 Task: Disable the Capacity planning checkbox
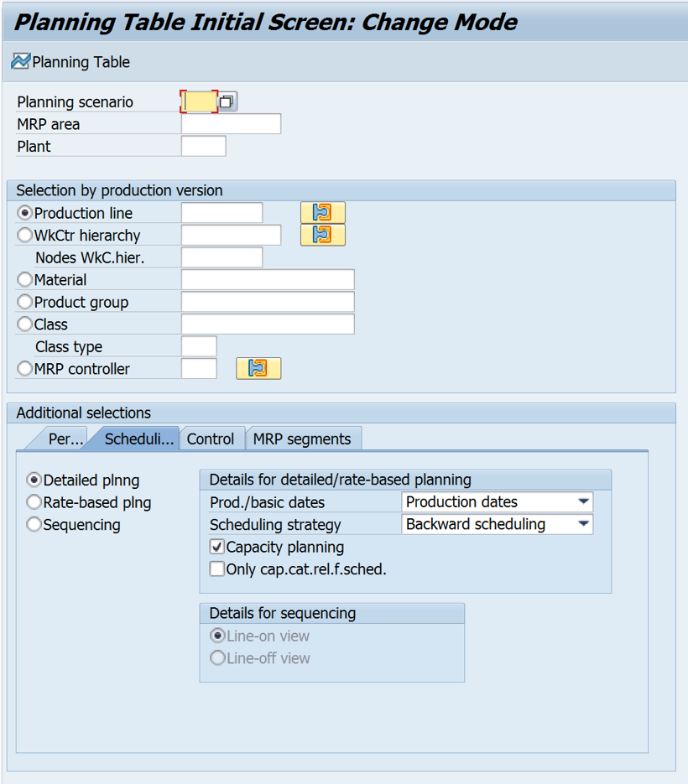click(x=217, y=547)
